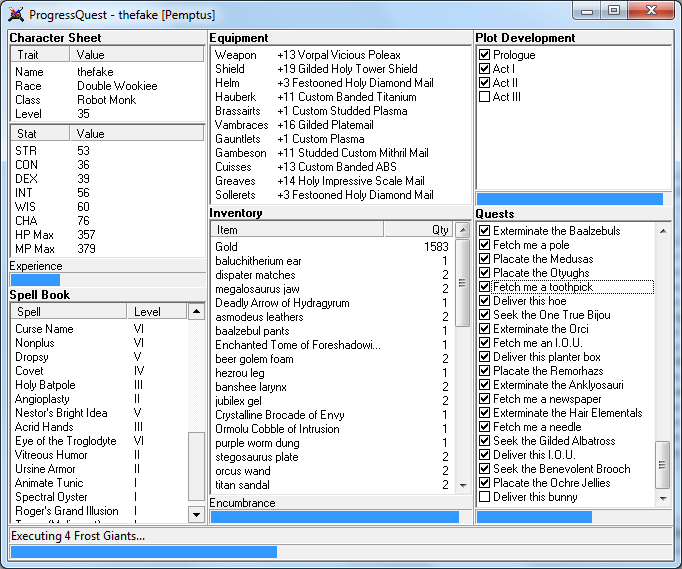The image size is (682, 569).
Task: Select the Sollerets equipment row
Action: 341,195
